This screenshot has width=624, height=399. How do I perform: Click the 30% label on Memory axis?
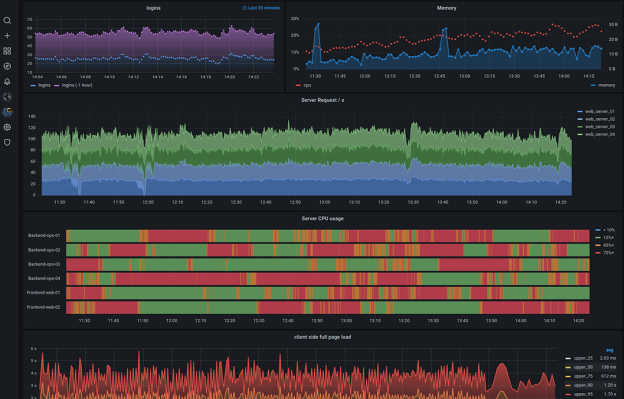coord(294,19)
